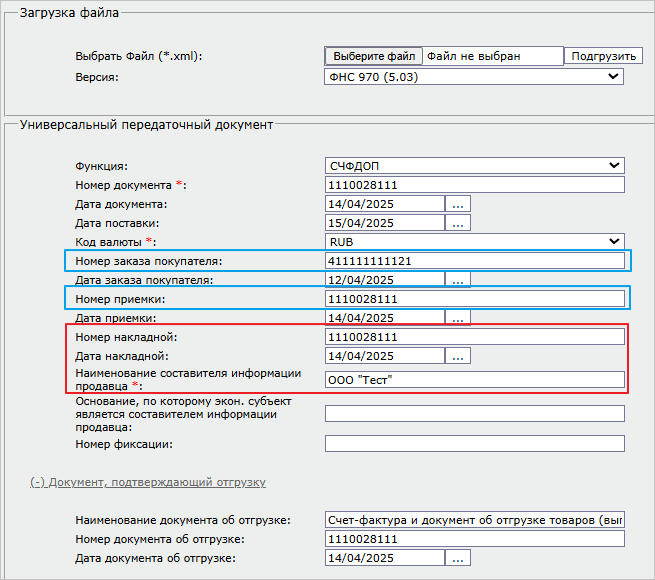Focus the 'Номер документа об отгрузке' field

coord(474,539)
